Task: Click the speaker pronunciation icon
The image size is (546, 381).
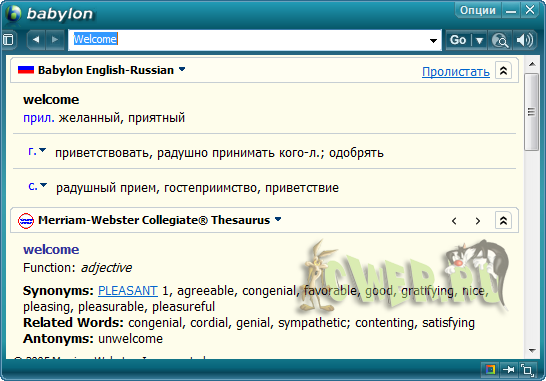Action: pyautogui.click(x=524, y=40)
